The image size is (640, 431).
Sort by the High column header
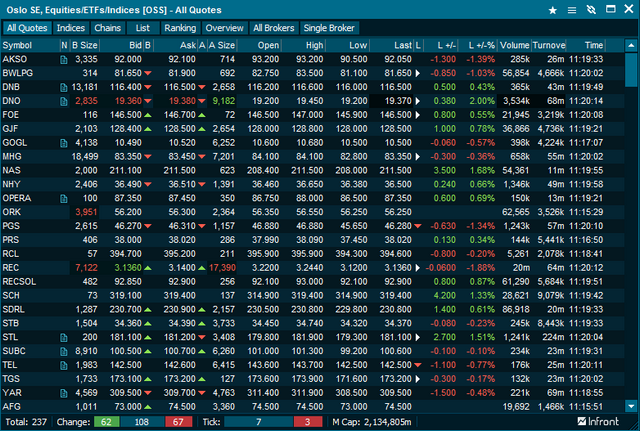click(303, 45)
